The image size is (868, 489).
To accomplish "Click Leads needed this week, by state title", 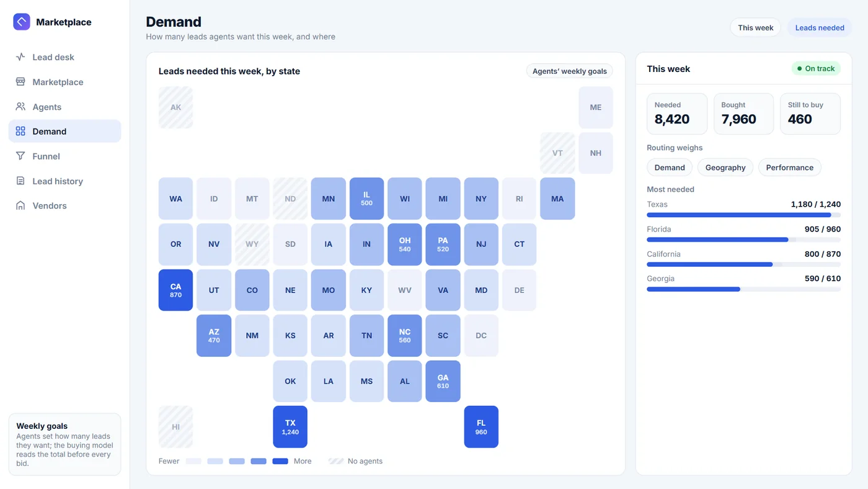I will click(229, 71).
